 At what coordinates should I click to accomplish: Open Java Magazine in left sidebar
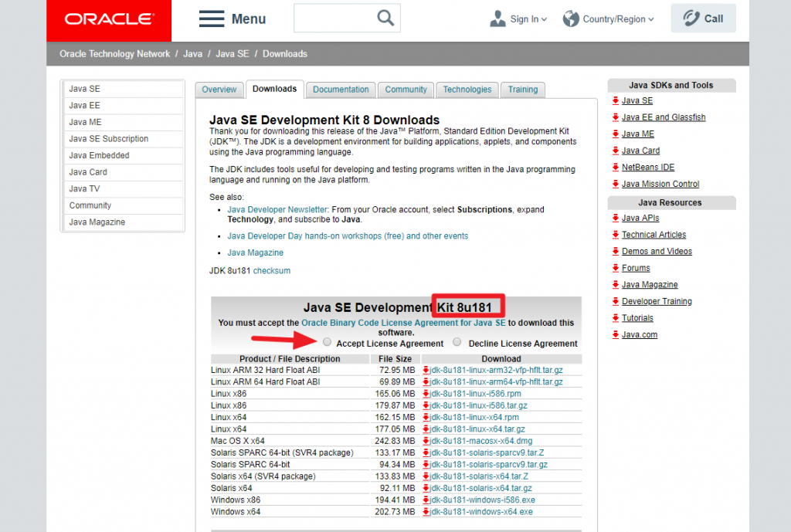123,222
